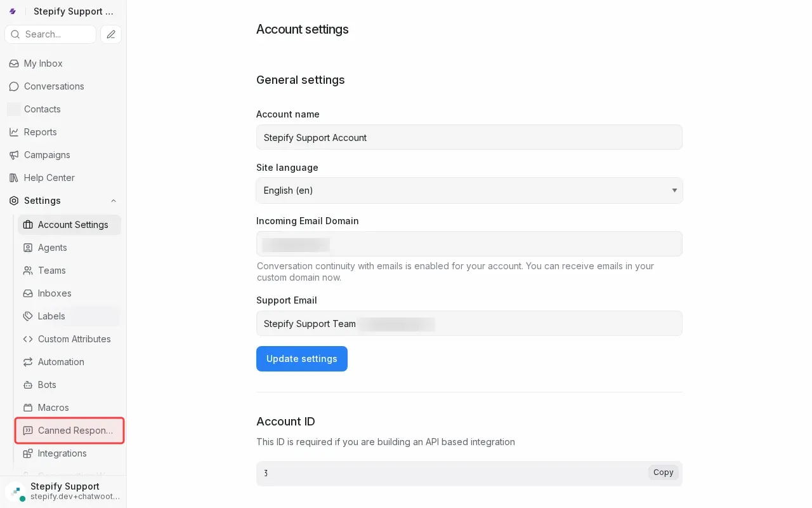This screenshot has width=812, height=508.
Task: Open the Integrations settings page
Action: pyautogui.click(x=62, y=453)
